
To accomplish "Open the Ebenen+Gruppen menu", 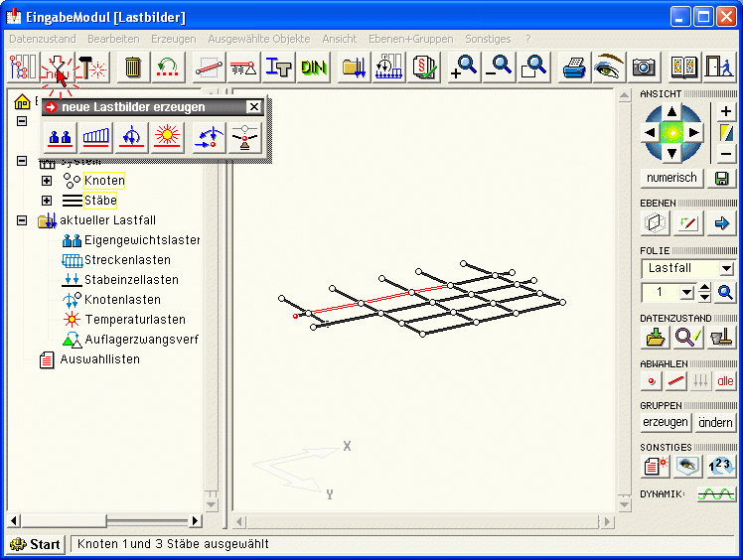I will coord(410,39).
